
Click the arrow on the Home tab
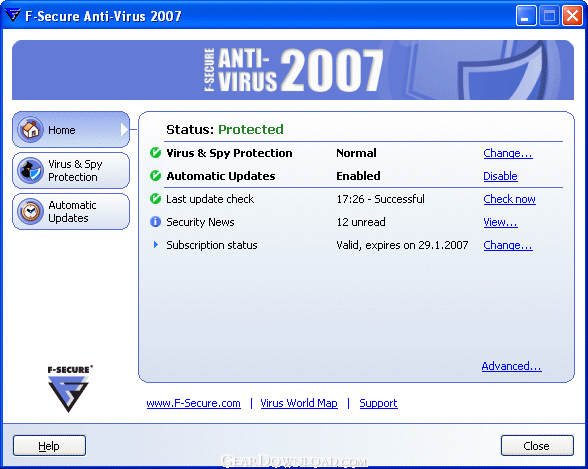click(x=124, y=130)
